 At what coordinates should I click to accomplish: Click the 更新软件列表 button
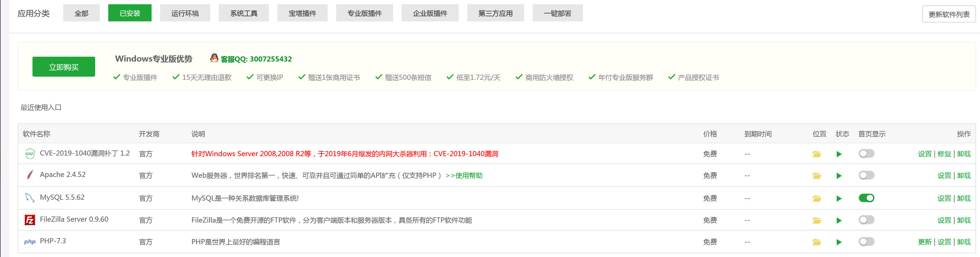[949, 14]
